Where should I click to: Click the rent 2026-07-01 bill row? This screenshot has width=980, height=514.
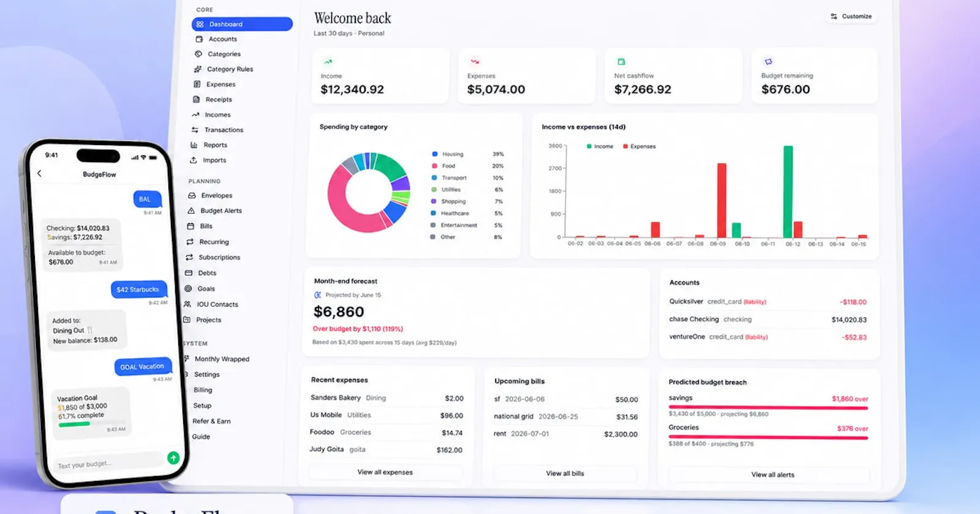(x=565, y=434)
